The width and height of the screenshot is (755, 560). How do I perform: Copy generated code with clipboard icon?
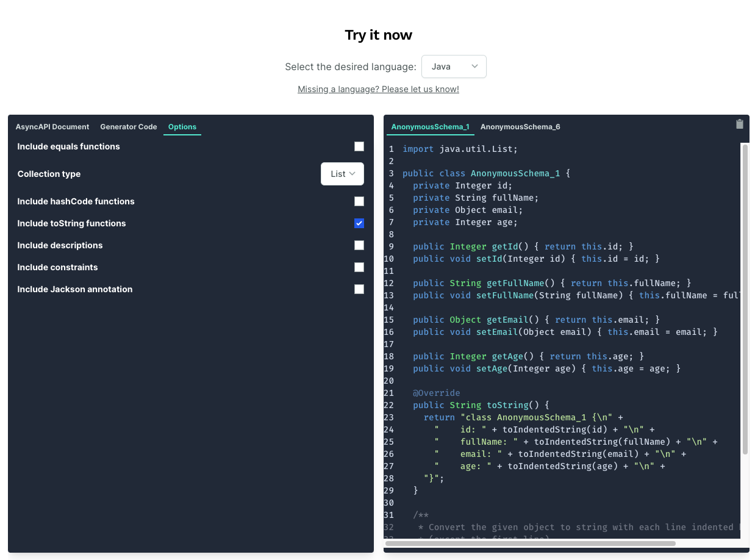740,124
